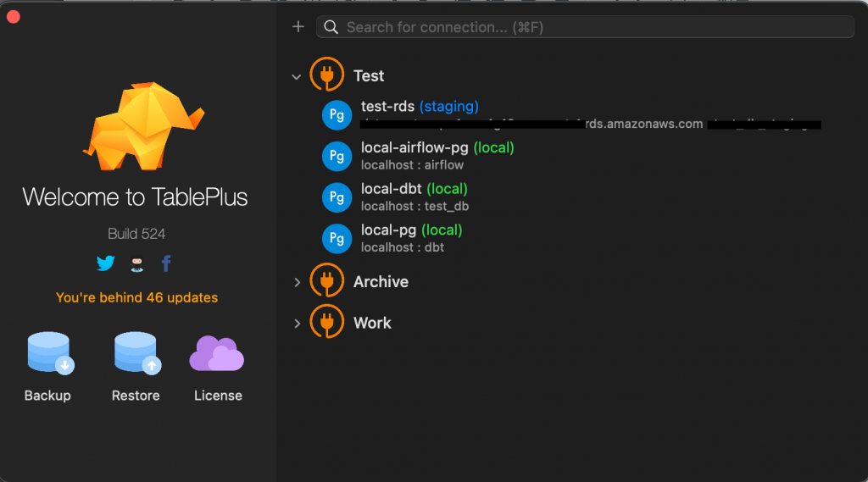
Task: Click the Pg icon for local-pg
Action: click(337, 239)
